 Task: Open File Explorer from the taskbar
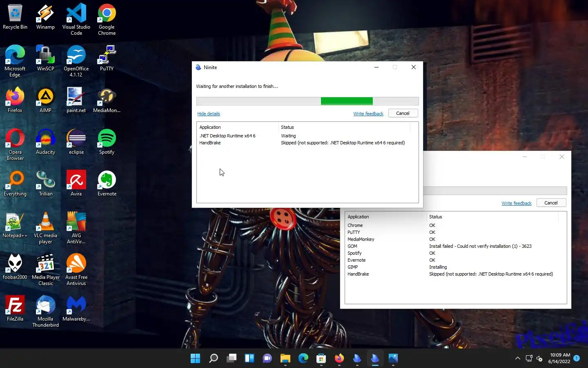(285, 359)
